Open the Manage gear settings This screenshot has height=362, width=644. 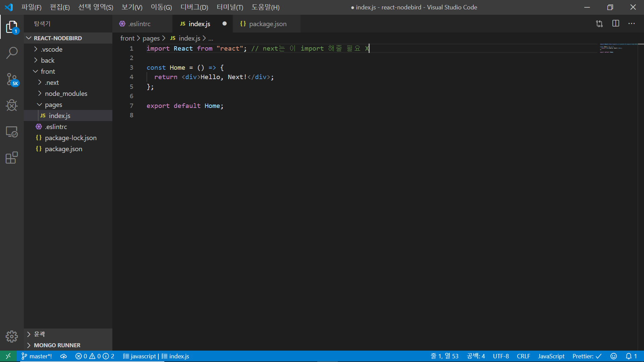(x=12, y=336)
